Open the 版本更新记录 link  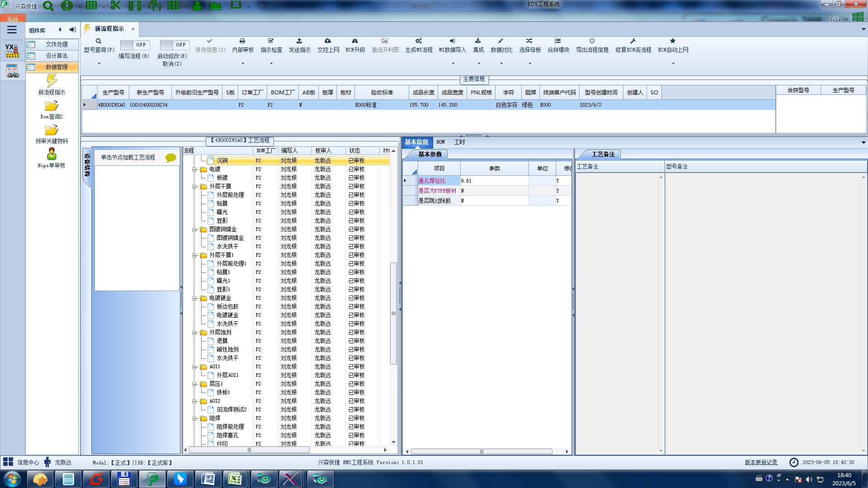click(x=761, y=463)
